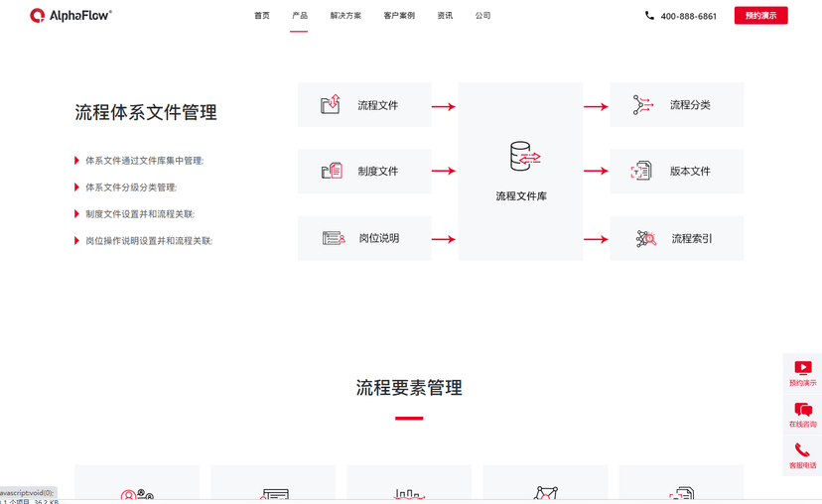
Task: Click the 版本文件 document icon
Action: (641, 171)
